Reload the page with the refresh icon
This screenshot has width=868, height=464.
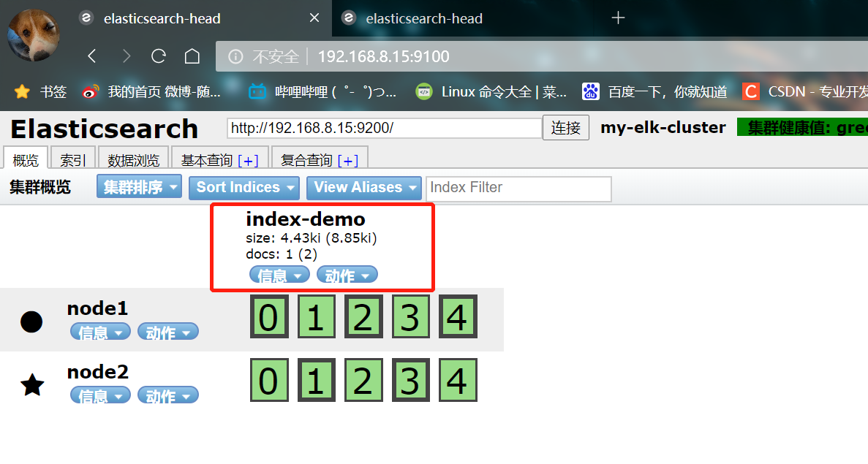point(159,56)
